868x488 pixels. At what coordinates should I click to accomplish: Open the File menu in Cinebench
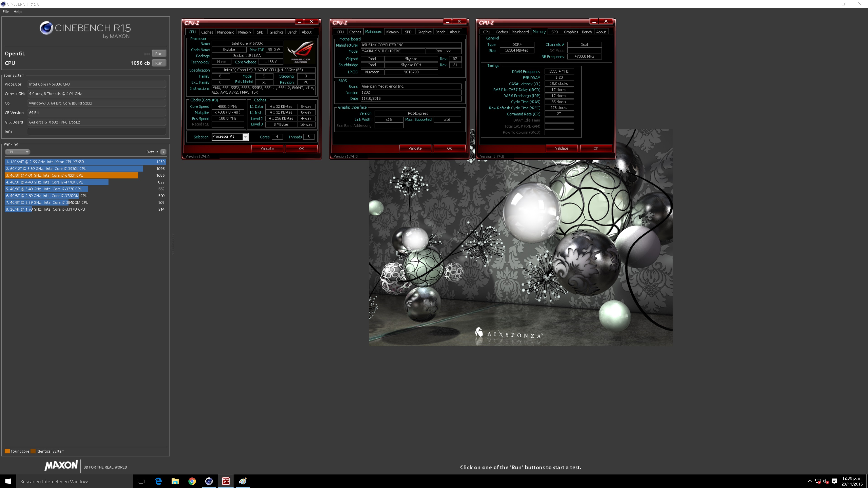[6, 12]
